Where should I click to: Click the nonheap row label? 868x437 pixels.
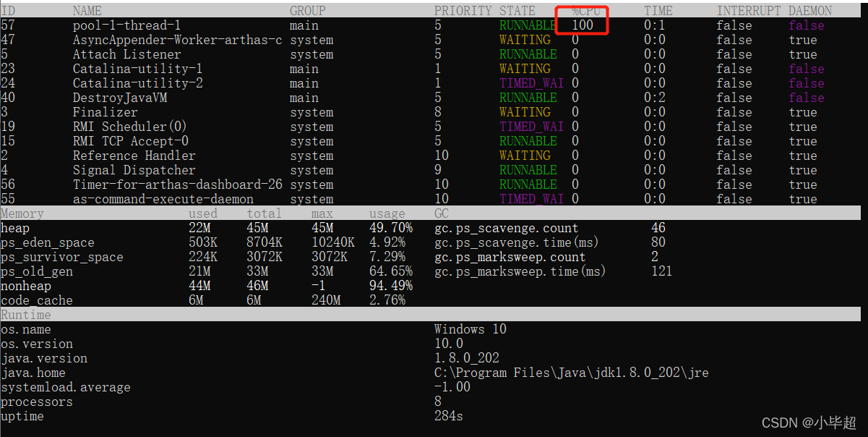pos(26,286)
